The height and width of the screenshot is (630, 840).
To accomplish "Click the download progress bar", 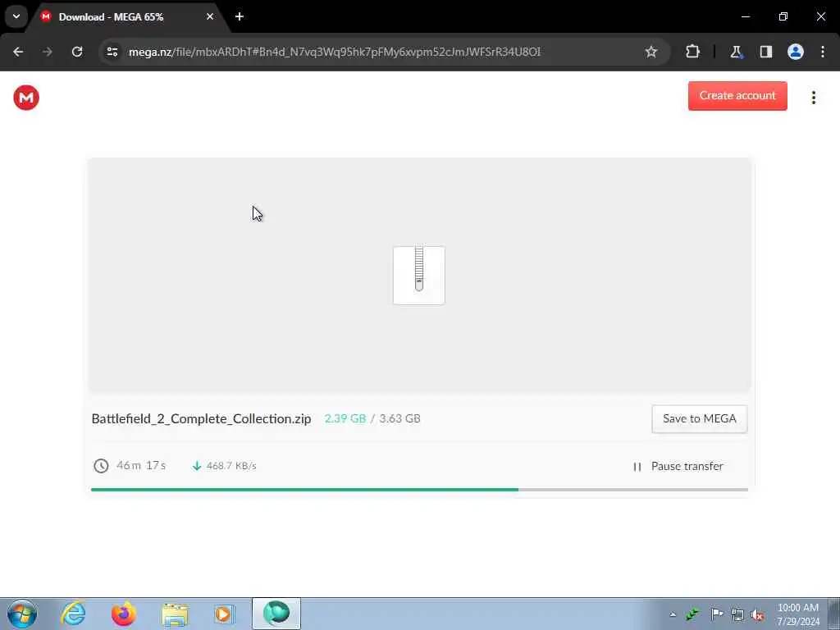I will click(x=419, y=490).
